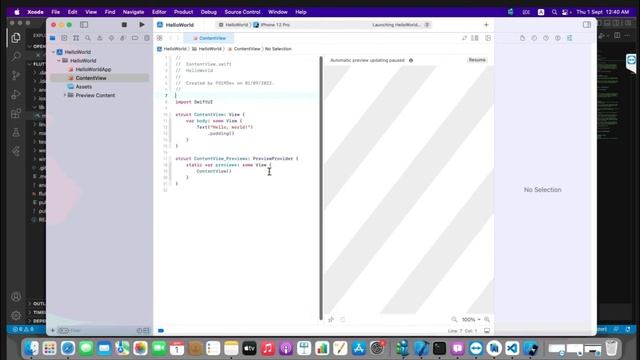Select HelloWorldApp file in navigator
The width and height of the screenshot is (640, 360).
click(93, 69)
